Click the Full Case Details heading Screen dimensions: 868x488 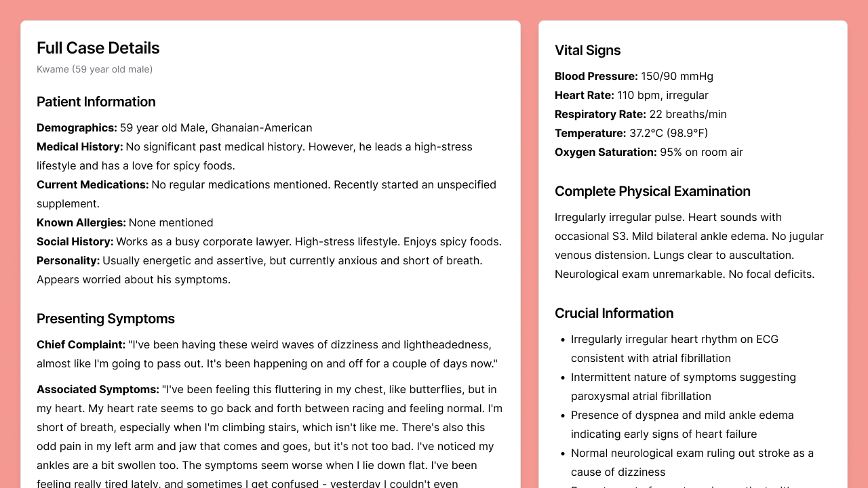98,48
